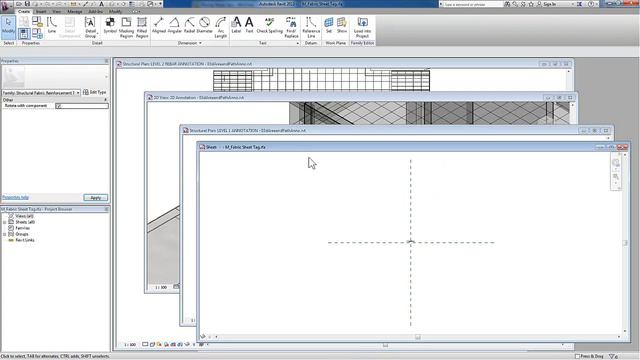Click the Save icon in quick access toolbar
Screen dimensions: 640x360
pos(27,4)
